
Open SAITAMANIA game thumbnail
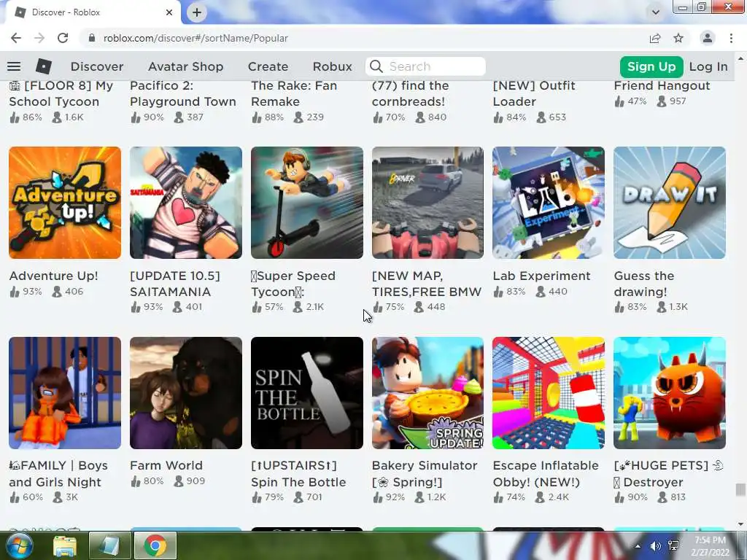click(186, 203)
